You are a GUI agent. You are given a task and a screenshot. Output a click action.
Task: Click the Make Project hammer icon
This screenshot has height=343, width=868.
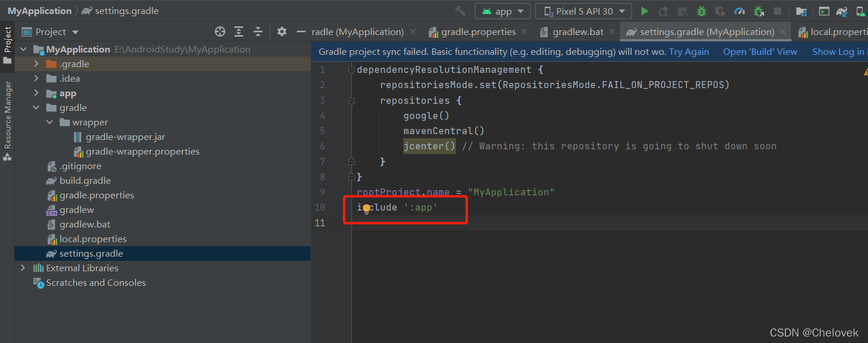tap(460, 11)
